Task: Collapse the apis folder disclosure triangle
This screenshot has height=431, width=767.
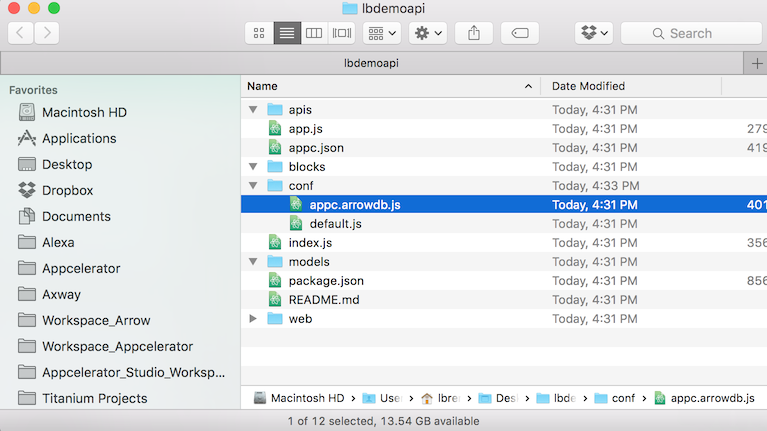Action: click(253, 110)
